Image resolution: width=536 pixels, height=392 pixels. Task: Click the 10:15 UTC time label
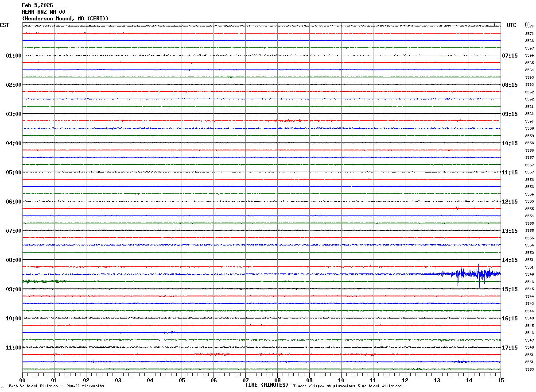tap(509, 143)
